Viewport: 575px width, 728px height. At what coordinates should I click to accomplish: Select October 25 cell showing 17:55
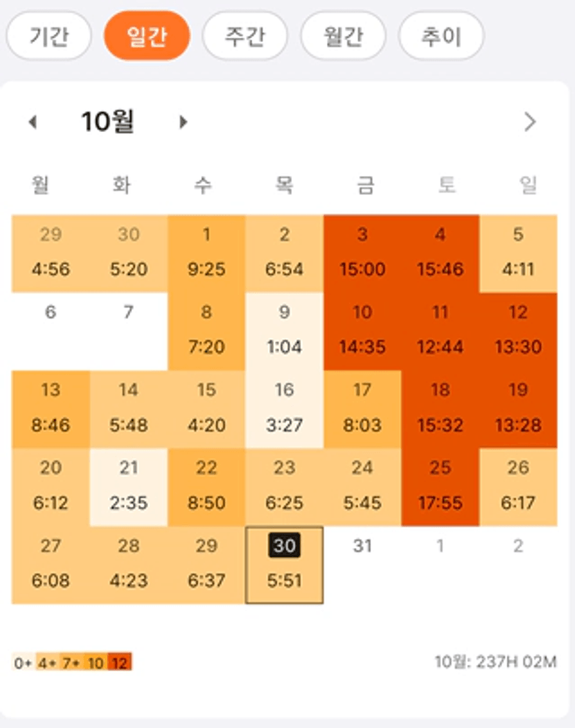point(440,487)
